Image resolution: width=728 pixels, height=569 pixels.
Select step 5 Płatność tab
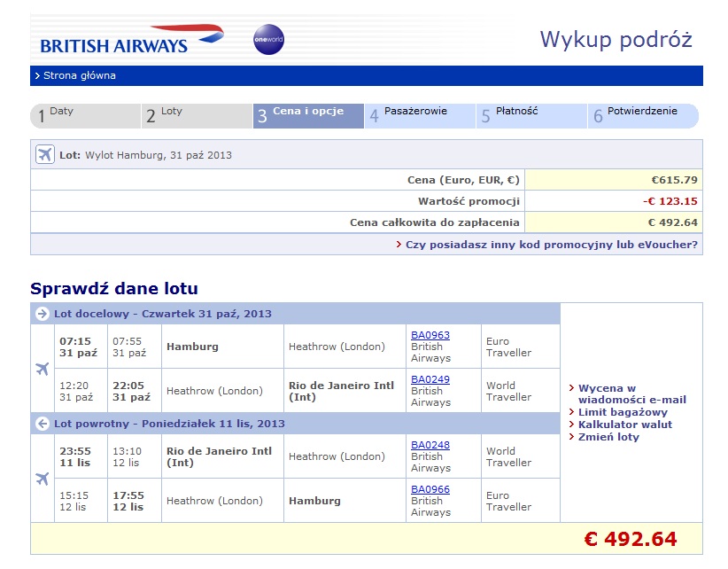pos(531,115)
